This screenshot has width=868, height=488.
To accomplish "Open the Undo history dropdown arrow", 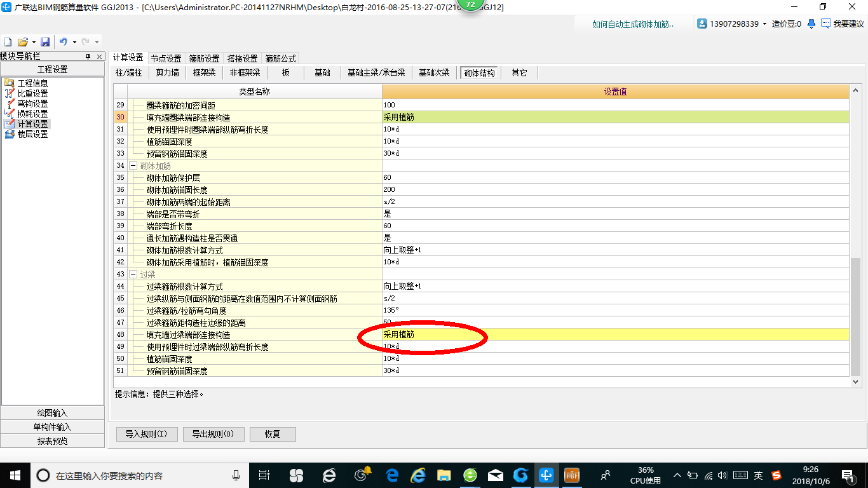I will (74, 42).
